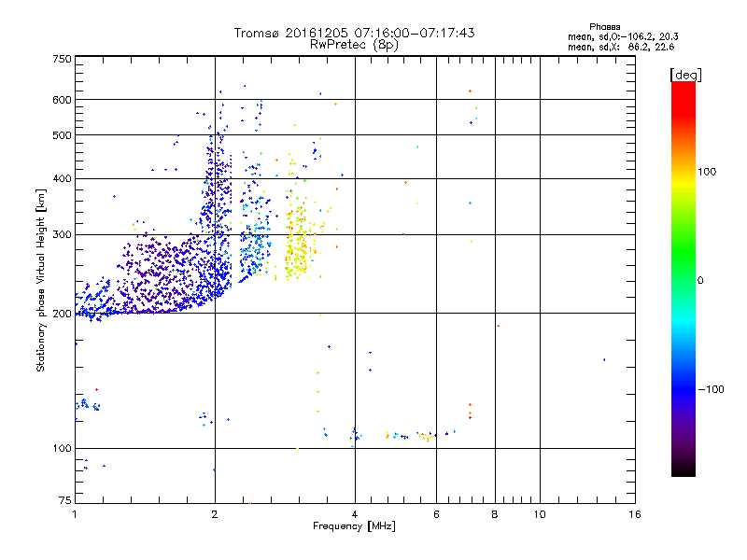The height and width of the screenshot is (560, 747).
Task: Click the 'Frequency [MHz]' x-axis label
Action: (354, 526)
